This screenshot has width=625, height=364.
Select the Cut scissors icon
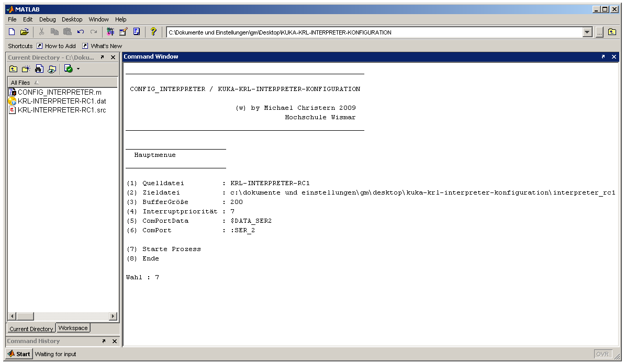pyautogui.click(x=40, y=31)
